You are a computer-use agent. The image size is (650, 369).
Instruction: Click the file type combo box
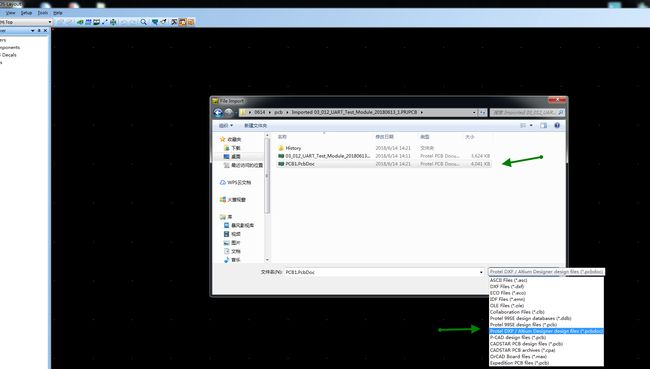[546, 272]
